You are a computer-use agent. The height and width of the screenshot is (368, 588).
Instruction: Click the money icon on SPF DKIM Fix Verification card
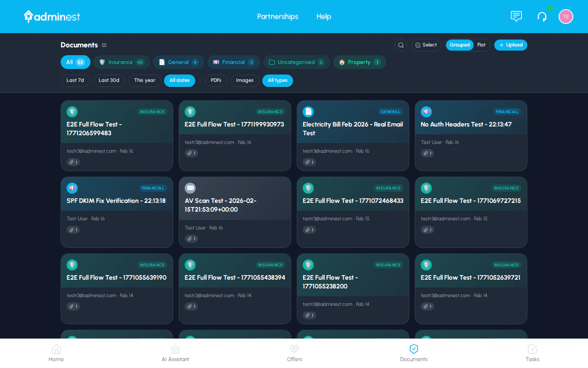(x=72, y=188)
